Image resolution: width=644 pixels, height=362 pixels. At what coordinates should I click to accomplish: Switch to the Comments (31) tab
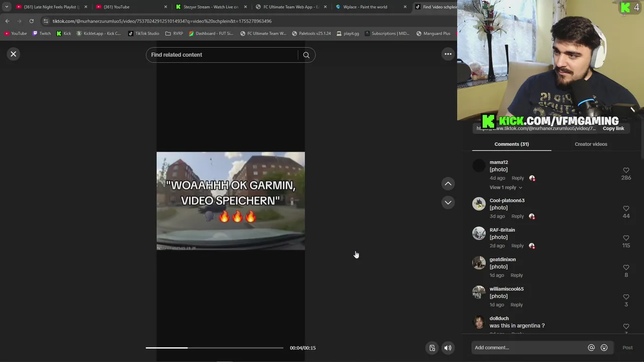[x=511, y=144]
